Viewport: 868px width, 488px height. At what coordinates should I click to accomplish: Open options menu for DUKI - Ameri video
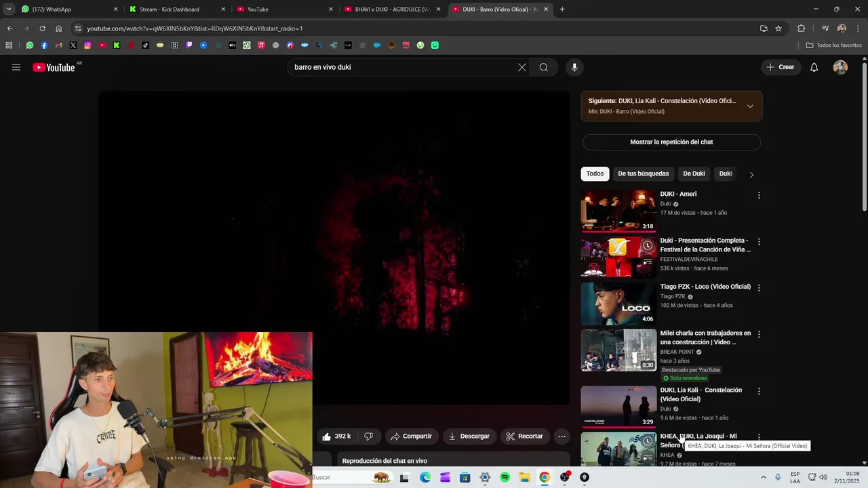(x=759, y=195)
